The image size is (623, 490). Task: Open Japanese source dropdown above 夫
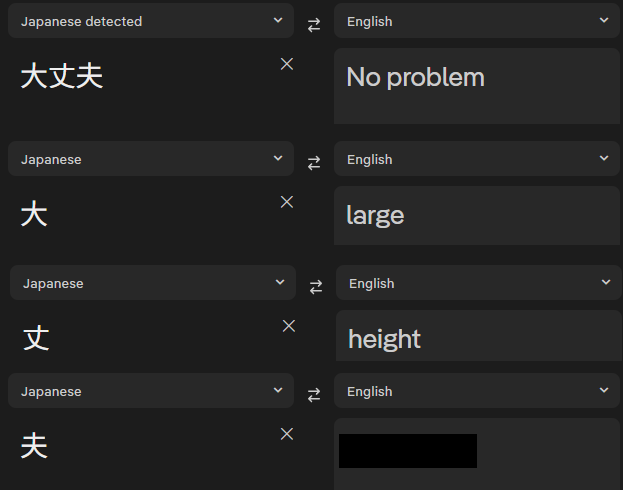coord(151,391)
